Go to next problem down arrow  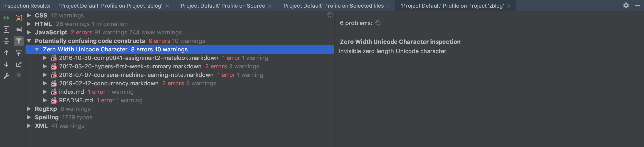click(6, 64)
